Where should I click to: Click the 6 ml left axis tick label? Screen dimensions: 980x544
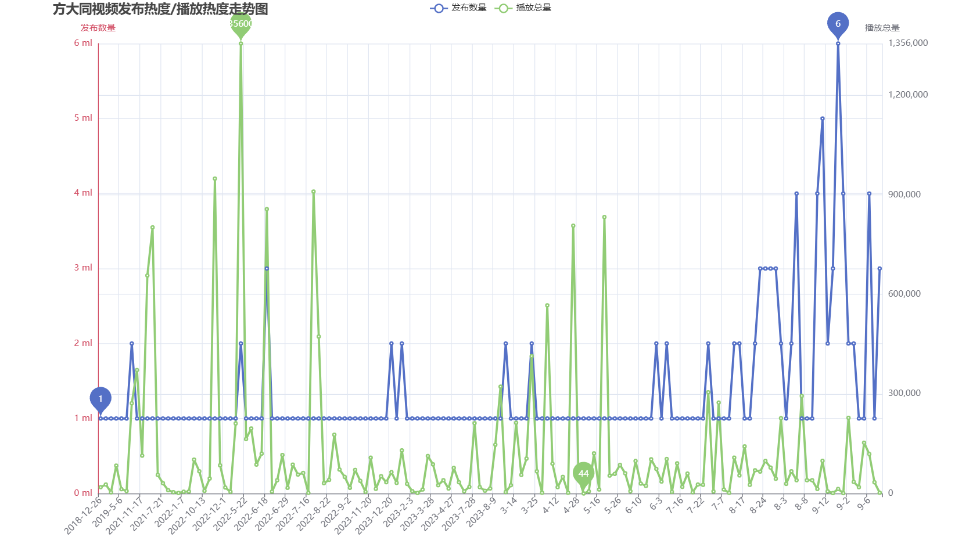[x=83, y=43]
